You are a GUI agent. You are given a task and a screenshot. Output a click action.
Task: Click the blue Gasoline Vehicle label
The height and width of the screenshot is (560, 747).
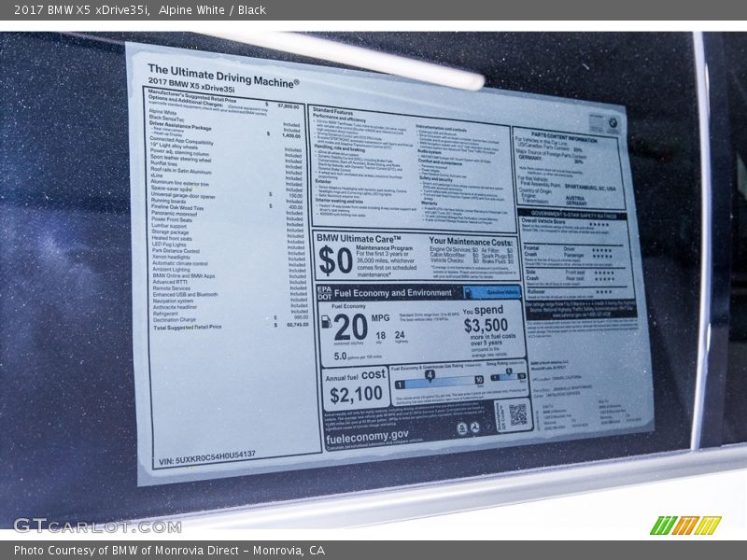point(491,292)
